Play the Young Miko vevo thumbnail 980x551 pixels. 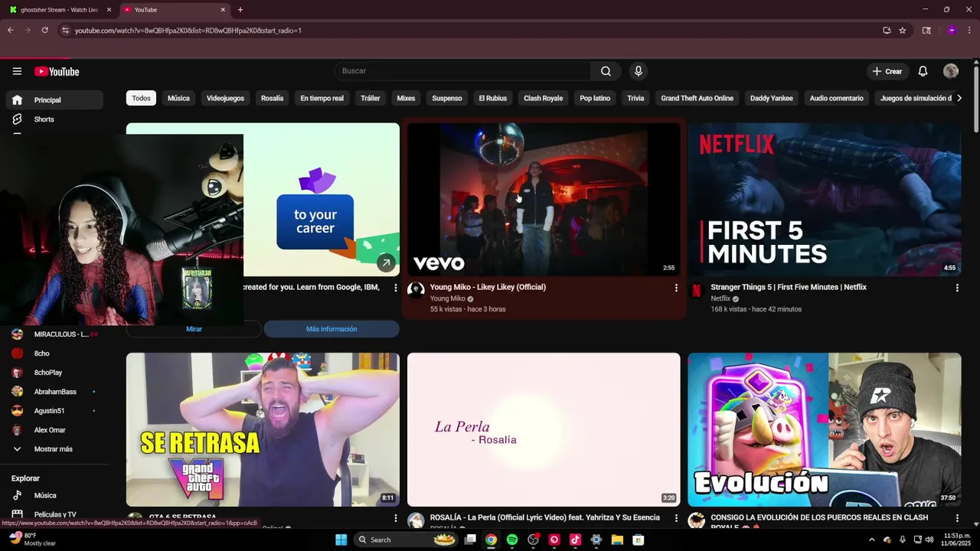pyautogui.click(x=544, y=200)
